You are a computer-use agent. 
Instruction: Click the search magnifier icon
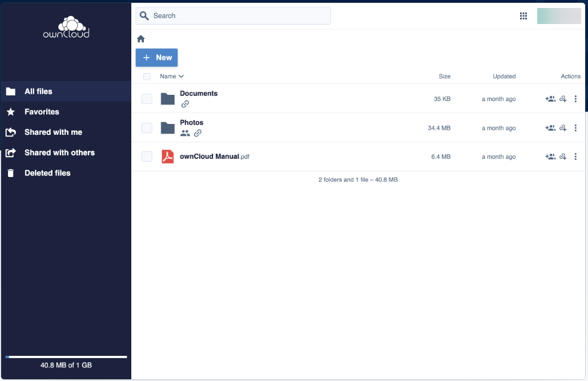[144, 16]
